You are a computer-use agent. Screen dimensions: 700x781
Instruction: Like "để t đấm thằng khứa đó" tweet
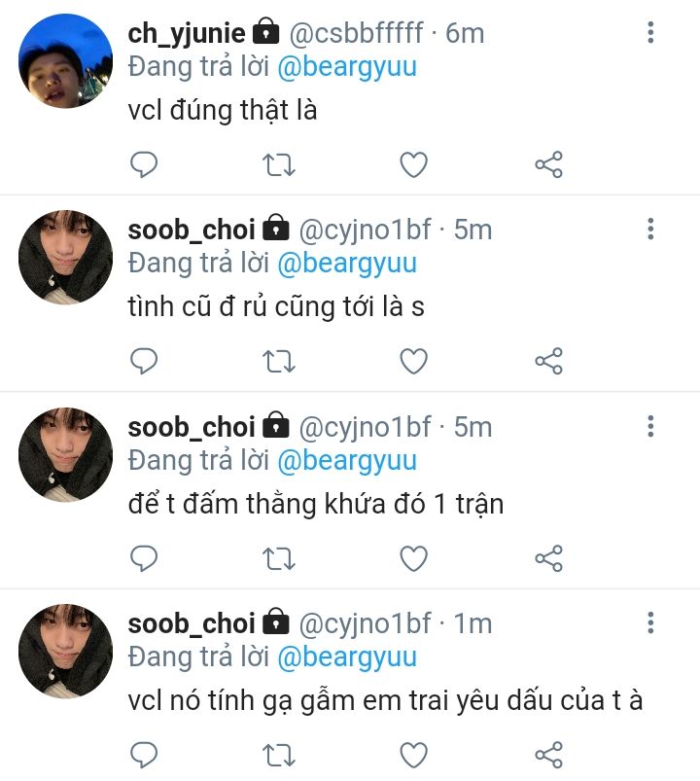(x=414, y=558)
